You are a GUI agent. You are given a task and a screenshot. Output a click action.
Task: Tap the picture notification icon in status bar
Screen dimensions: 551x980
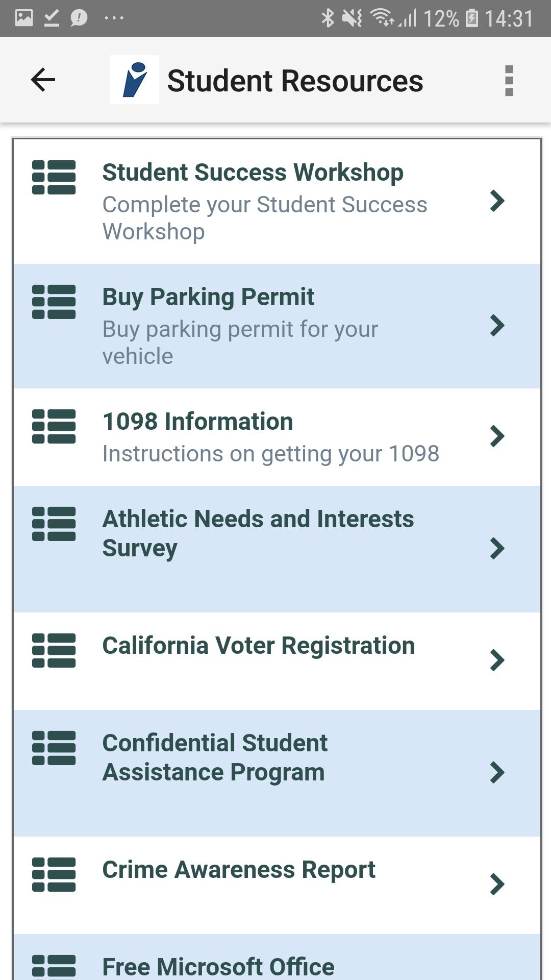point(24,18)
